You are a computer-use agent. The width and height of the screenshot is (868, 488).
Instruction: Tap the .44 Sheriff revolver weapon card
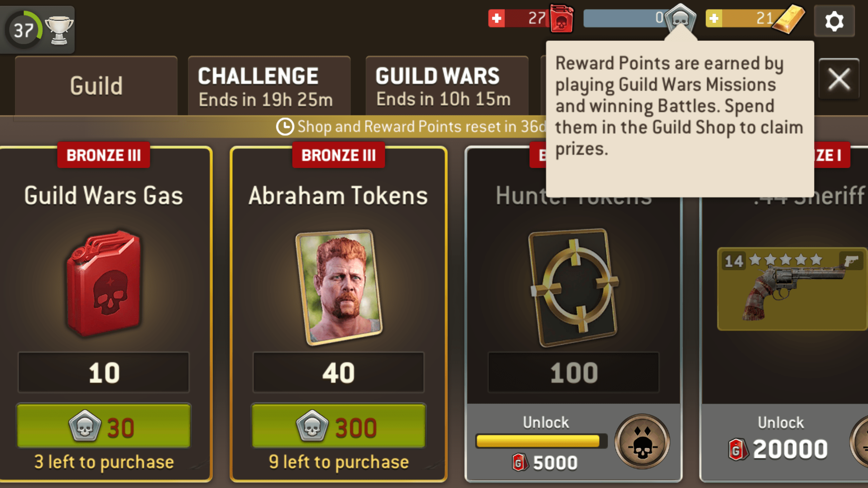(x=792, y=289)
